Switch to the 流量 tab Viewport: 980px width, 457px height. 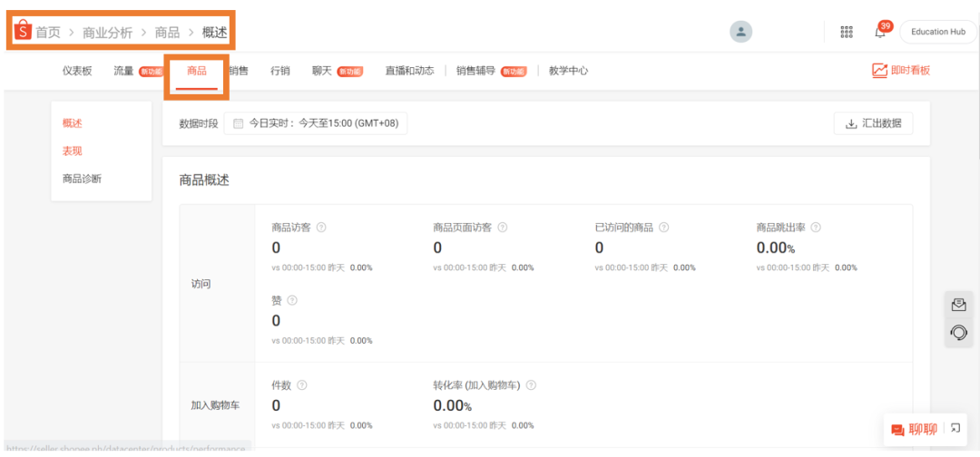(123, 71)
